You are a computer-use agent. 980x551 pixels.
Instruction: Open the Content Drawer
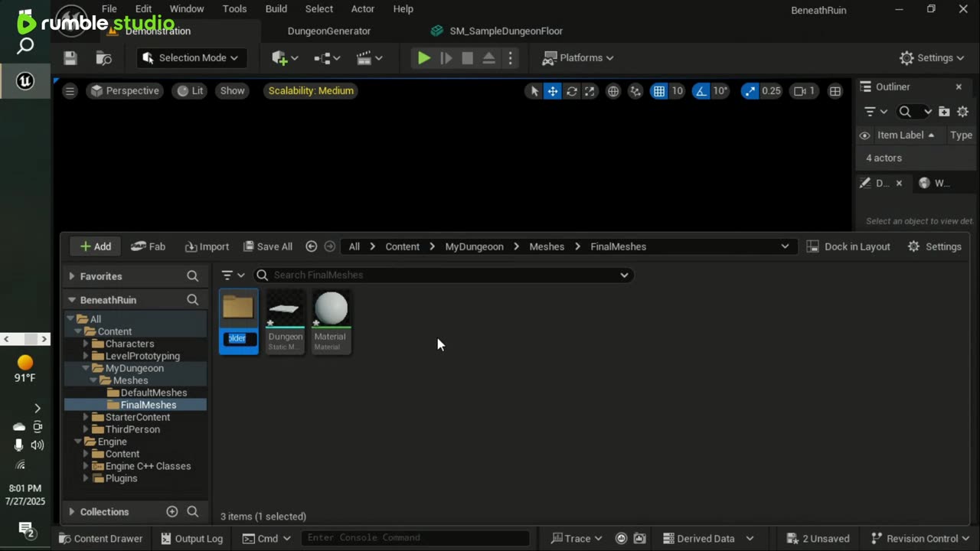(x=100, y=539)
